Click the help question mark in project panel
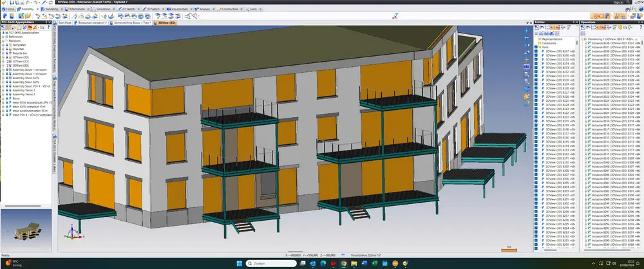 click(48, 28)
